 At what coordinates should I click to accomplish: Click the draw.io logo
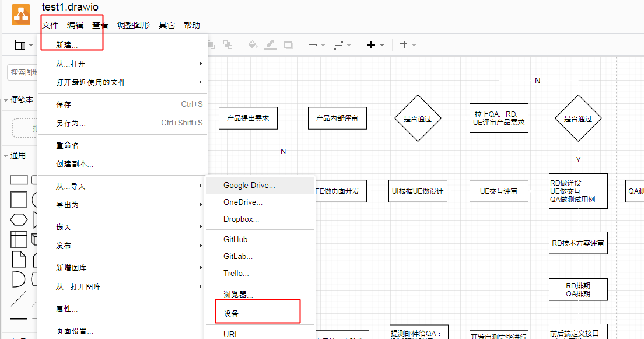coord(20,13)
